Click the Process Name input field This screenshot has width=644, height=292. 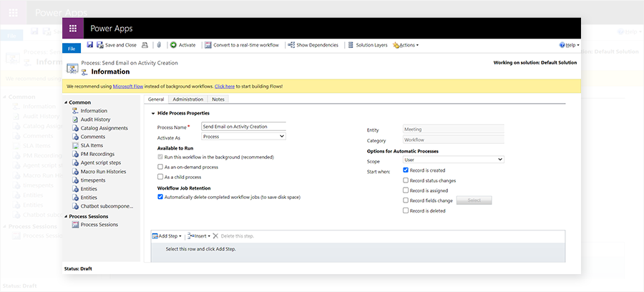pyautogui.click(x=243, y=127)
